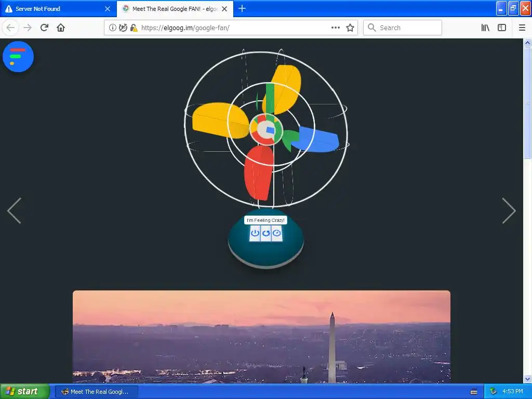Go to the previous item with left chevron
The image size is (532, 399).
pos(14,211)
